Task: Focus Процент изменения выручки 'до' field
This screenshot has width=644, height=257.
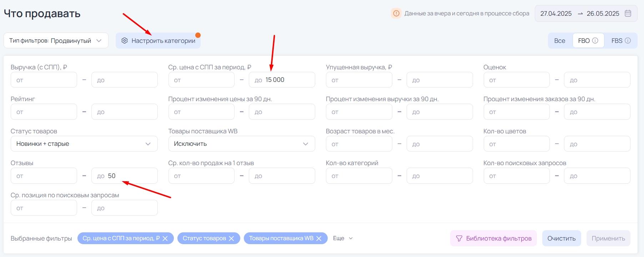Action: tap(440, 112)
